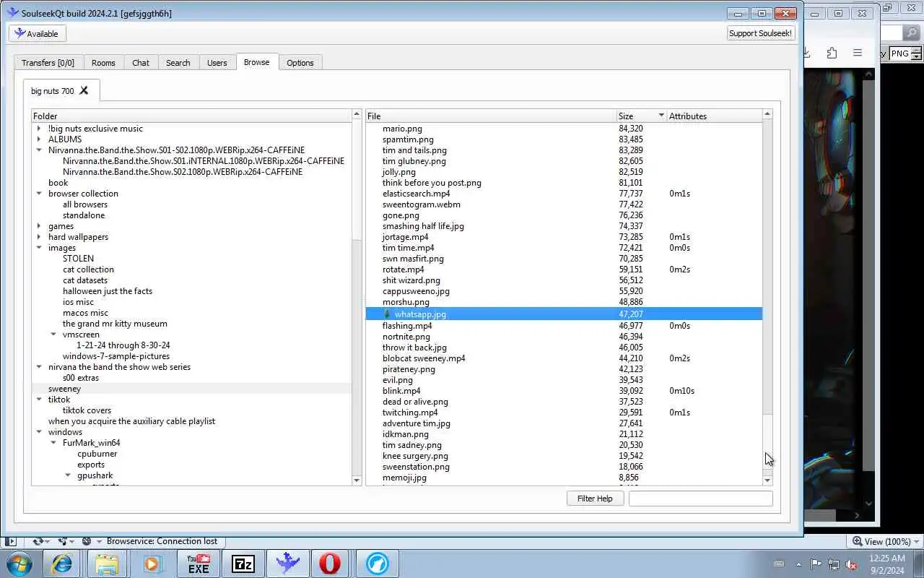
Task: Select the FurMark_win64 folder
Action: coord(91,443)
